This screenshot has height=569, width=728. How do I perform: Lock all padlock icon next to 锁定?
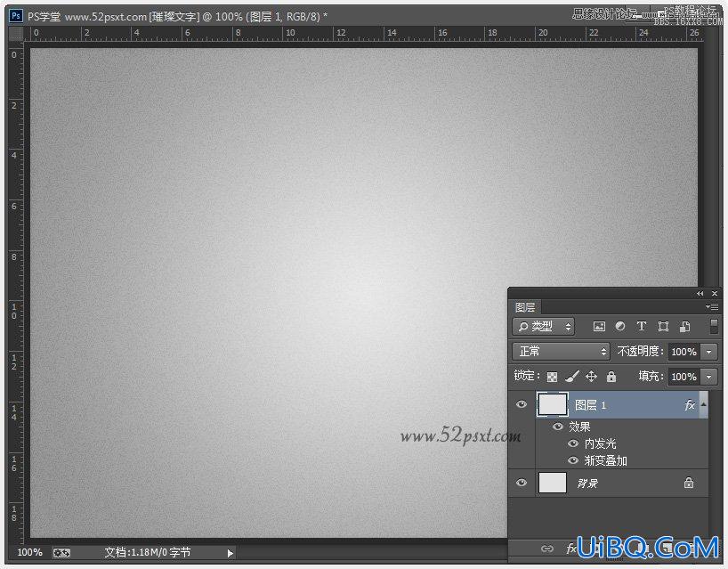611,377
